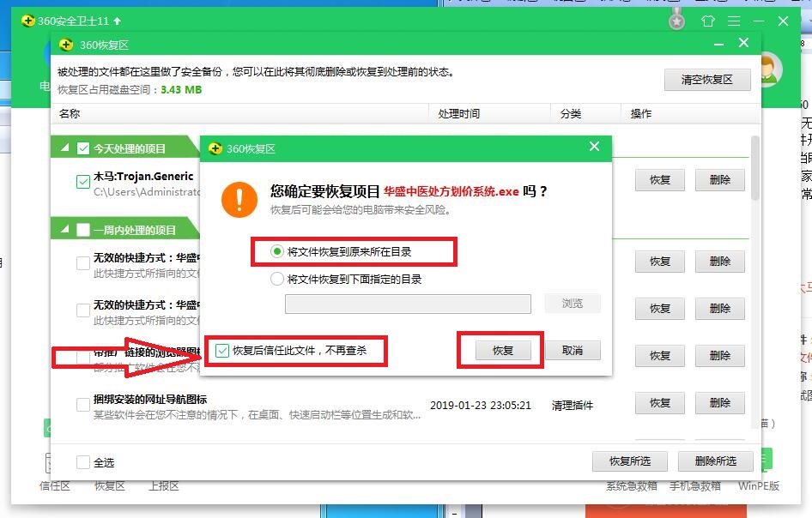
Task: Toggle the 今天处理的项目 group checkbox
Action: pyautogui.click(x=83, y=148)
